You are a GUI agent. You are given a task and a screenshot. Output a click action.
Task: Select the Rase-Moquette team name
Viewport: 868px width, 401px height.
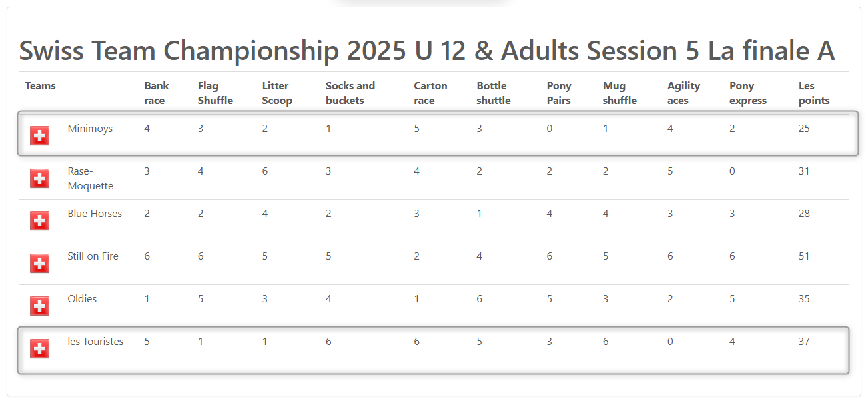point(91,179)
